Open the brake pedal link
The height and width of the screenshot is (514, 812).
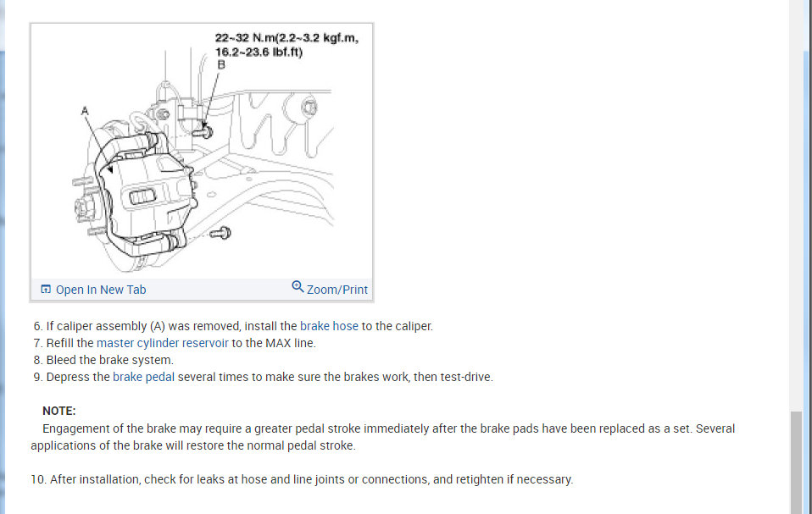143,377
